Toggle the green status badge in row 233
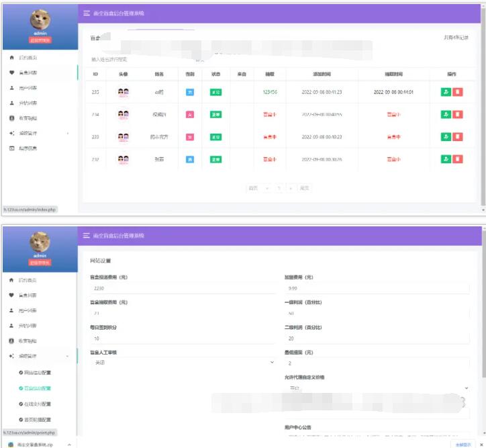This screenshot has height=448, width=486. (215, 137)
